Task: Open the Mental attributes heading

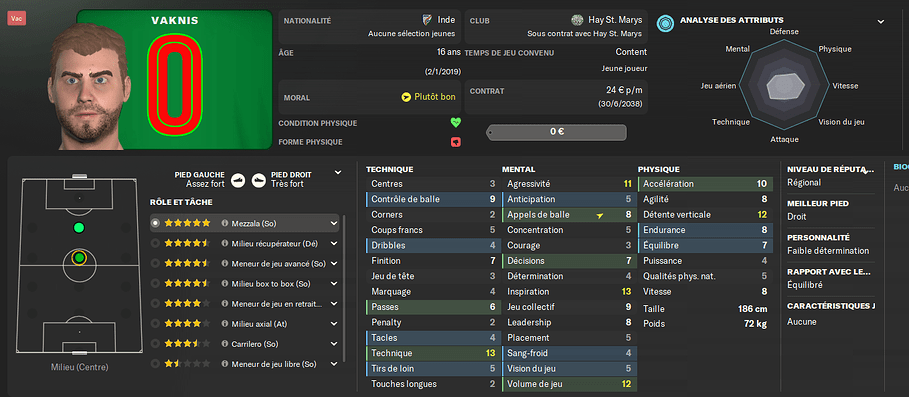Action: click(518, 170)
